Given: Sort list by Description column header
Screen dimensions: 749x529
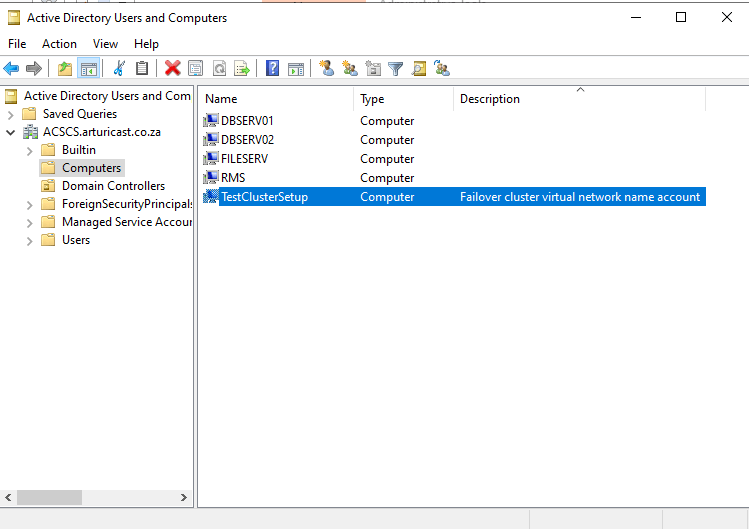Looking at the screenshot, I should (579, 99).
